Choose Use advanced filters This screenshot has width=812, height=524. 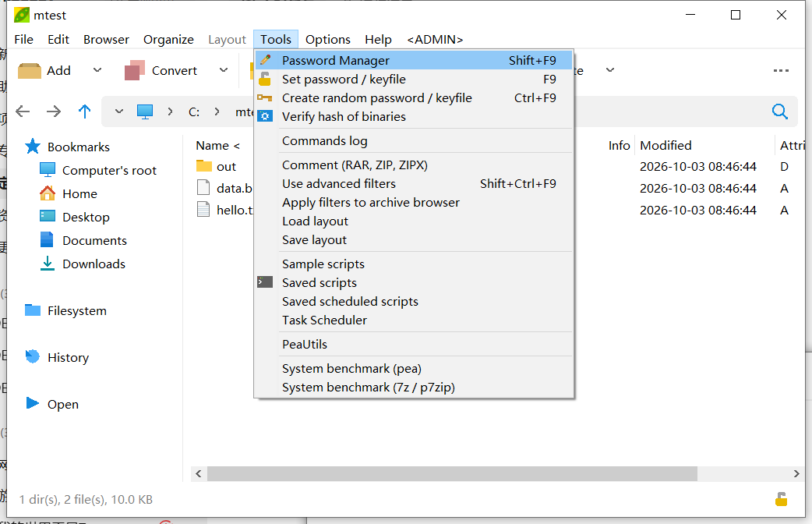[x=414, y=183]
